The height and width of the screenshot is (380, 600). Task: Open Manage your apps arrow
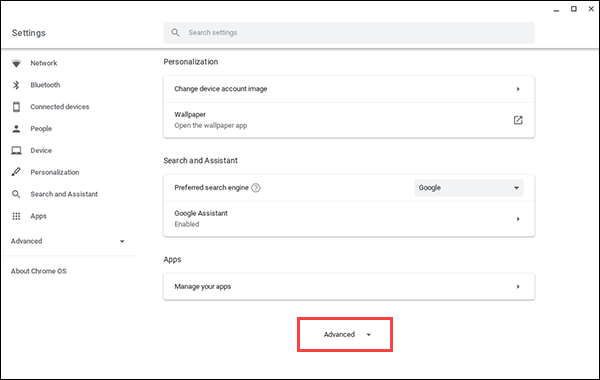(518, 286)
